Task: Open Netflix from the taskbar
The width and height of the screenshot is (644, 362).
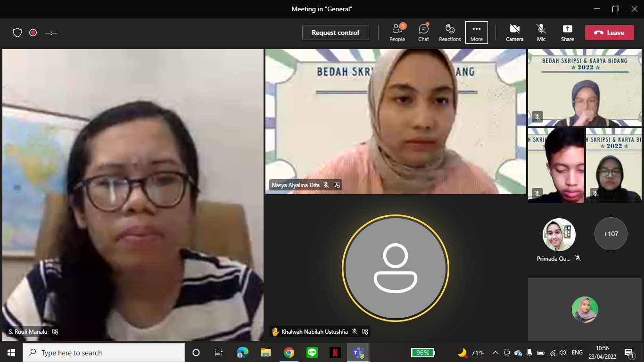Action: click(335, 353)
